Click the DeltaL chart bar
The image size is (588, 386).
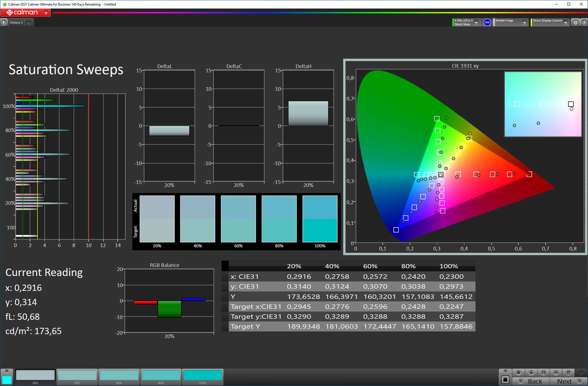click(169, 131)
